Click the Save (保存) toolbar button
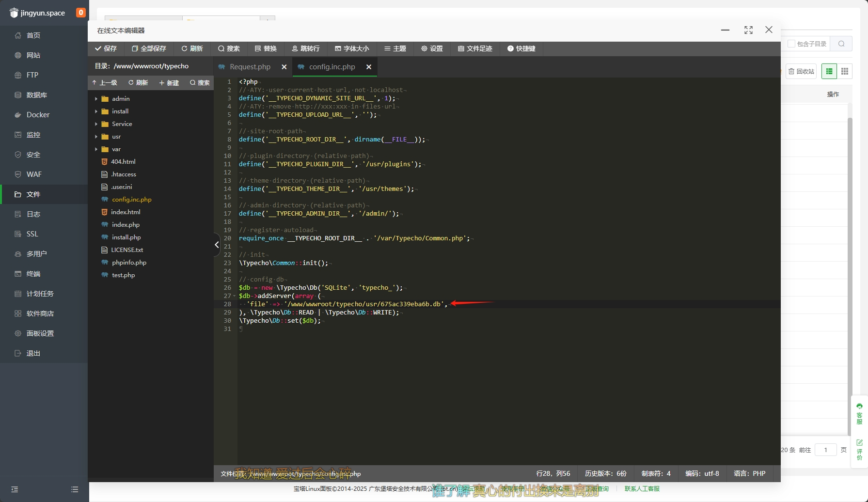 pyautogui.click(x=106, y=48)
